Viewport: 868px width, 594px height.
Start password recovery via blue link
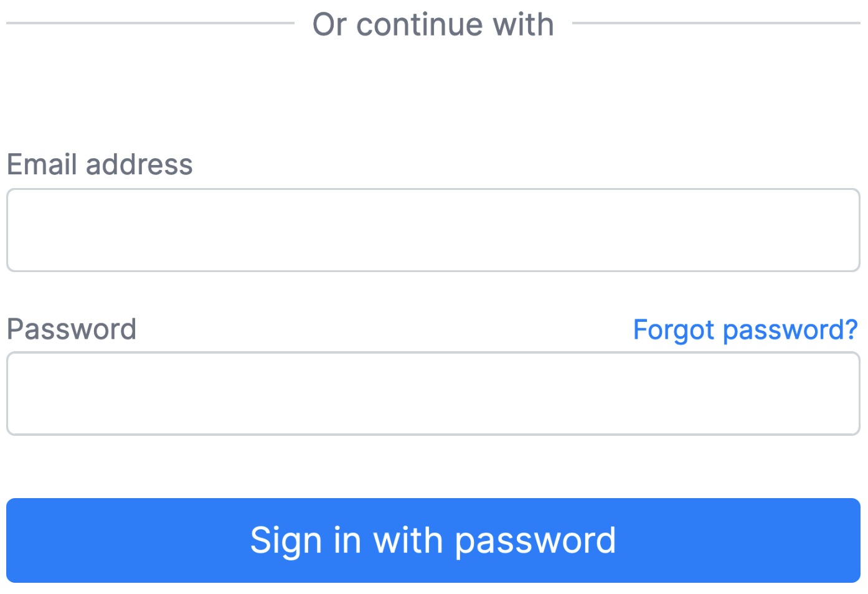click(745, 329)
